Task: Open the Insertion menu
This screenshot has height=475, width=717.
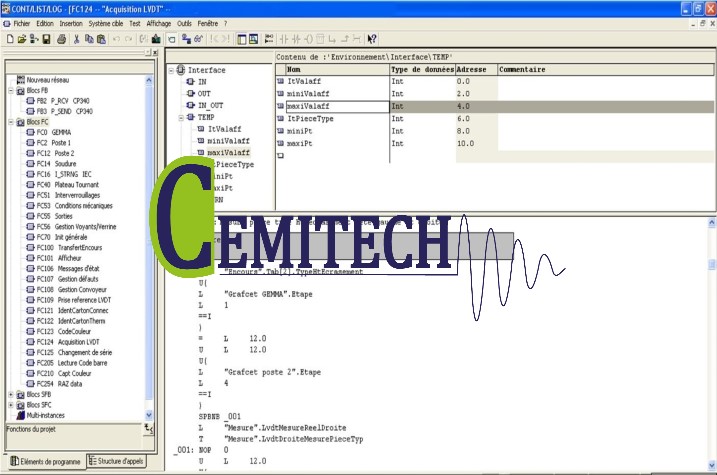Action: 71,24
